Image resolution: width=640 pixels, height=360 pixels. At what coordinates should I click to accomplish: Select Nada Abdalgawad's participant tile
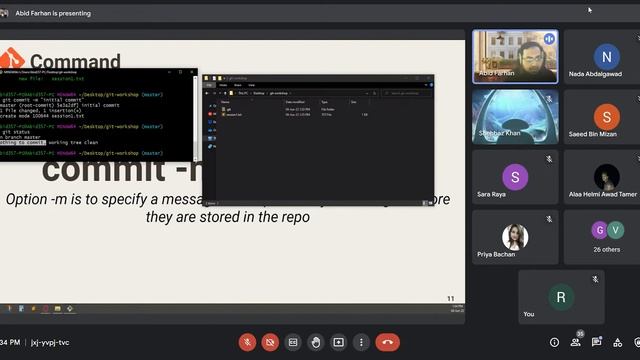pyautogui.click(x=602, y=57)
